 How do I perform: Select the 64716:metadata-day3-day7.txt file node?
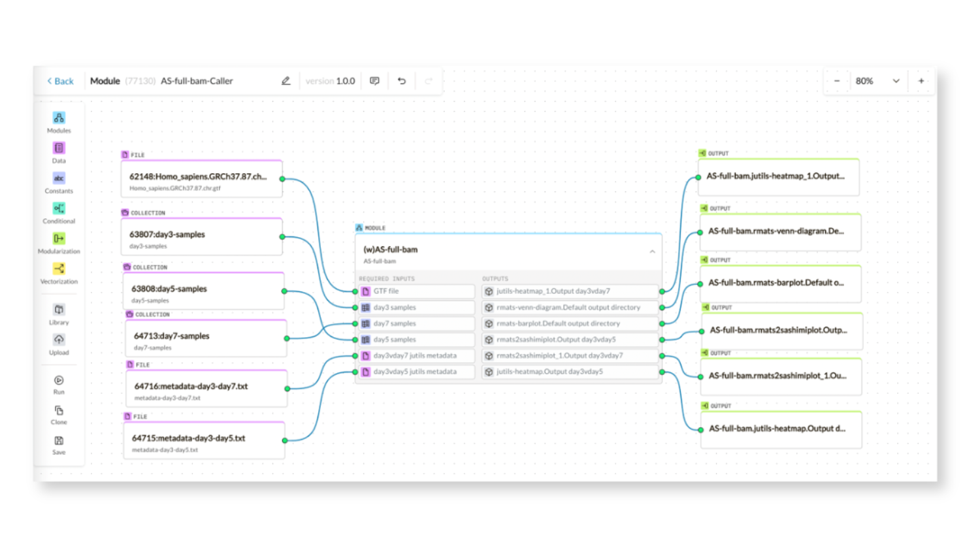click(206, 389)
